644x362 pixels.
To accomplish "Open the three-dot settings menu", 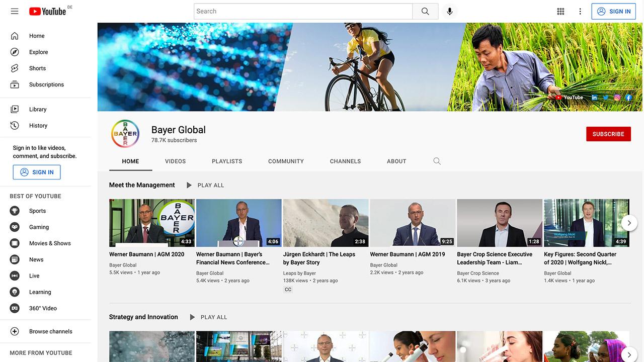I will [580, 11].
